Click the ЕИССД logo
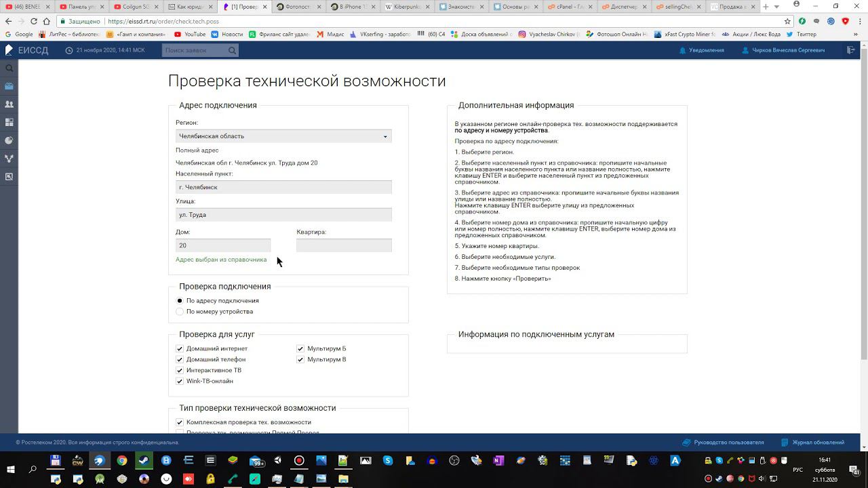 (x=25, y=50)
